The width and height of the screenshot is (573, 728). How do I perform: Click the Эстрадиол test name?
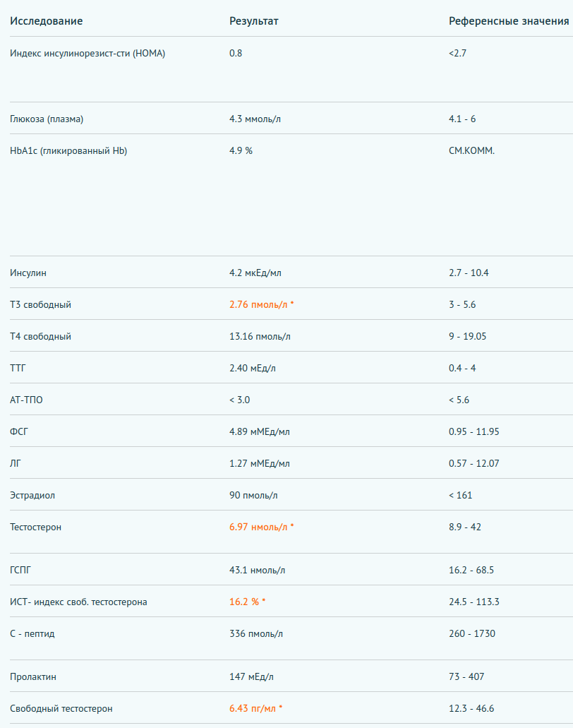pyautogui.click(x=32, y=496)
